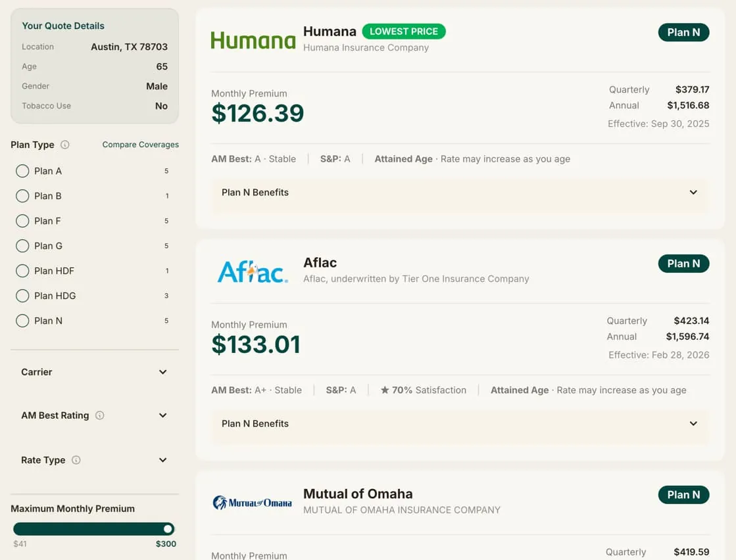Expand the Rate Type filter chevron
Screen dimensions: 736x560
pos(163,459)
